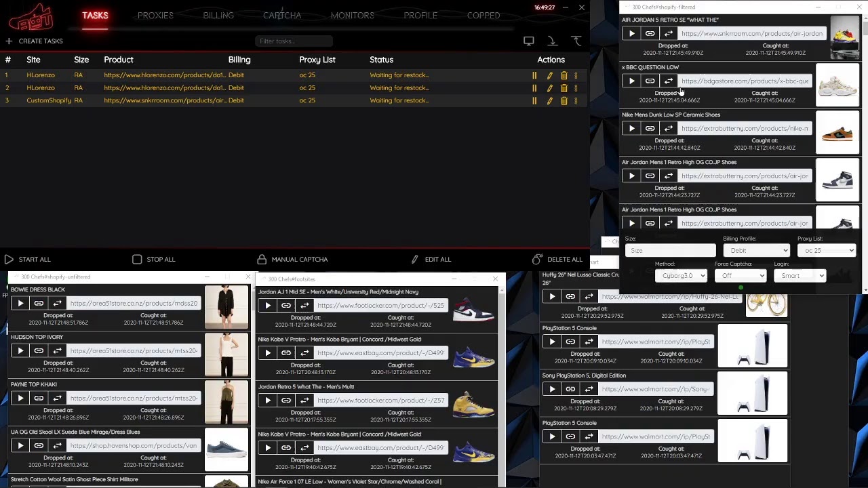This screenshot has height=488, width=868.
Task: Click the AIR JORDAN 5 multicolor shoe thumbnail
Action: tap(845, 37)
